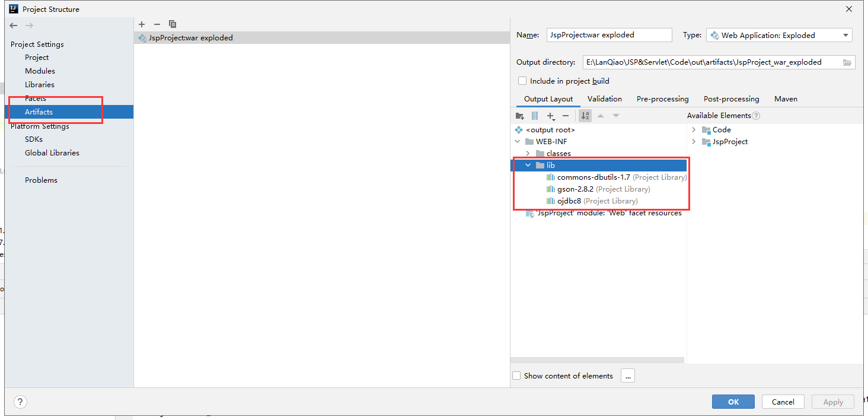Screen dimensions: 868x420
Task: Open the Maven tab
Action: [786, 98]
